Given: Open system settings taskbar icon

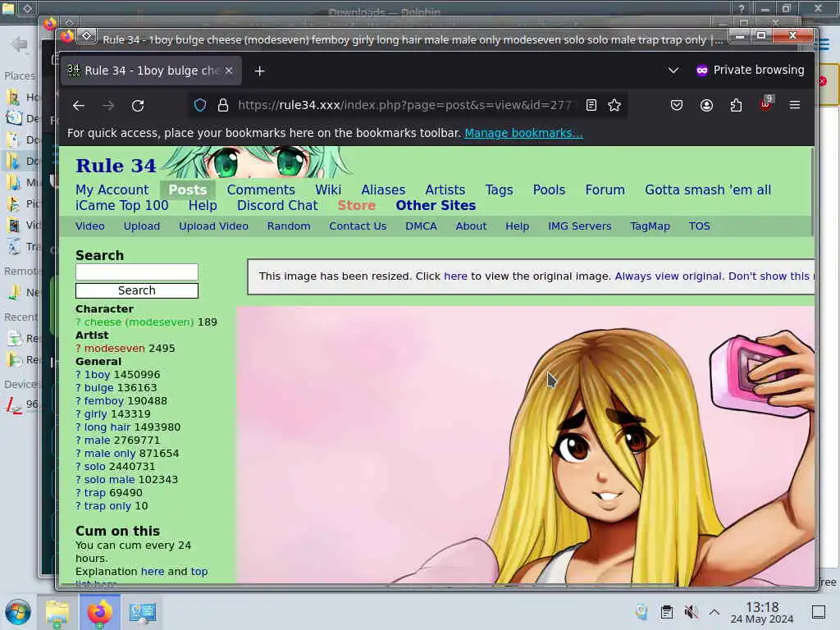Looking at the screenshot, I should tap(143, 612).
